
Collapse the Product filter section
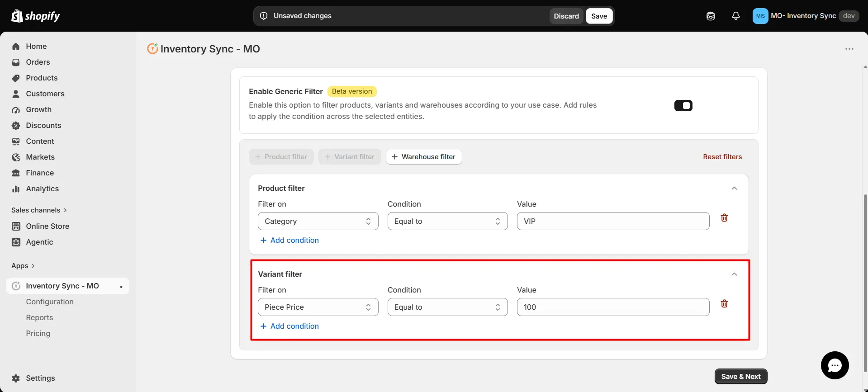(734, 188)
